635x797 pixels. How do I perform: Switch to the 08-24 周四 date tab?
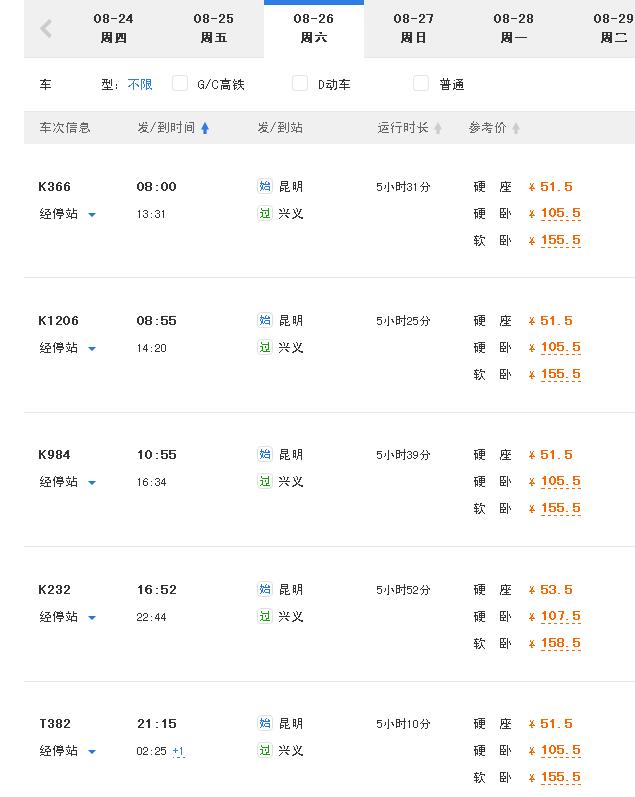pos(113,28)
